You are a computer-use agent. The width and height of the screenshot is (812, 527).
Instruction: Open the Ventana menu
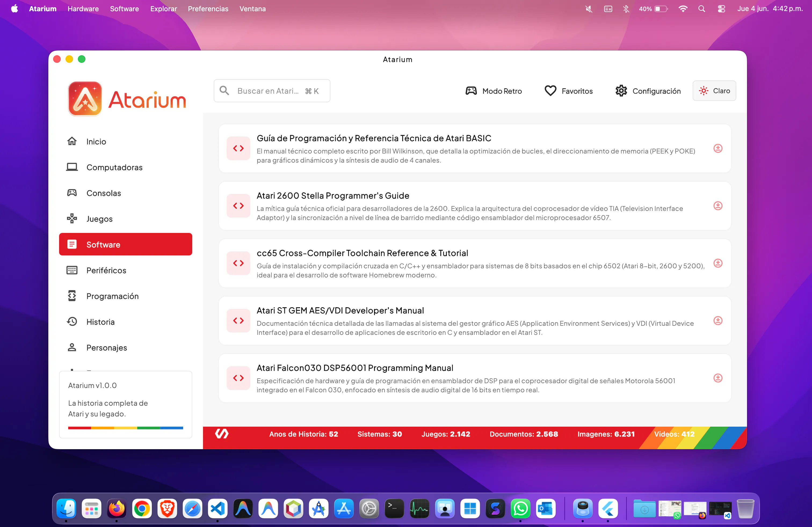[x=252, y=9]
